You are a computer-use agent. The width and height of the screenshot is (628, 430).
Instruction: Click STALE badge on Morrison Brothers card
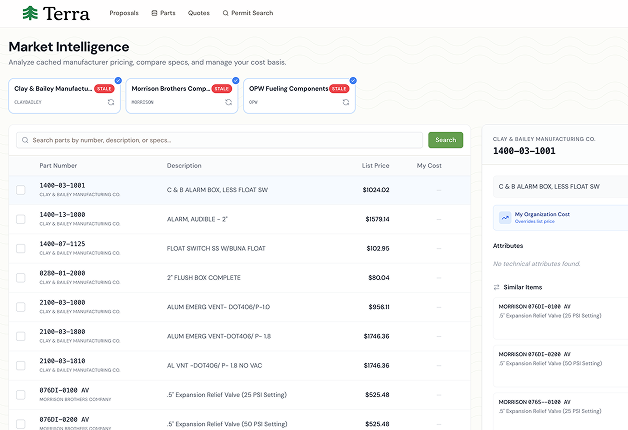221,88
